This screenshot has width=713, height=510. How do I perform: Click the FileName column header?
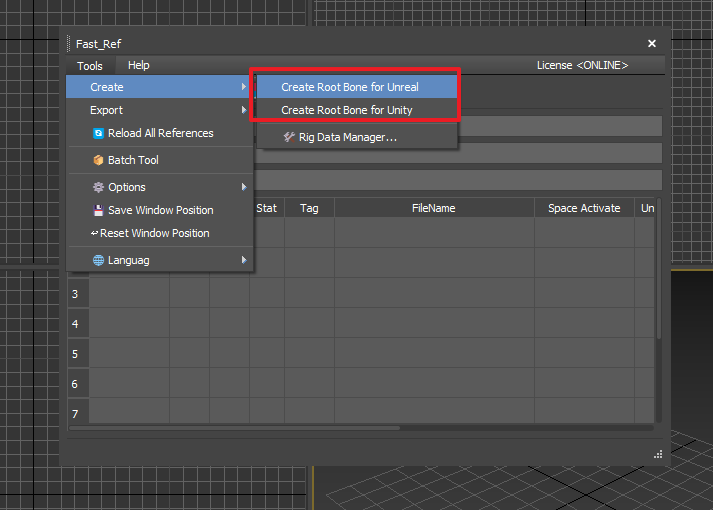(x=433, y=208)
